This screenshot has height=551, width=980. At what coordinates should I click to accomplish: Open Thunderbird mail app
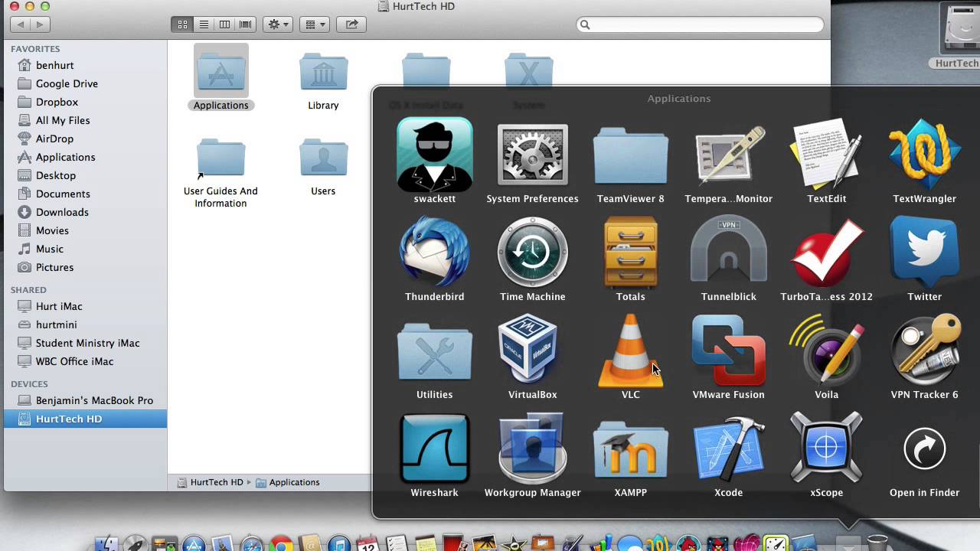434,253
